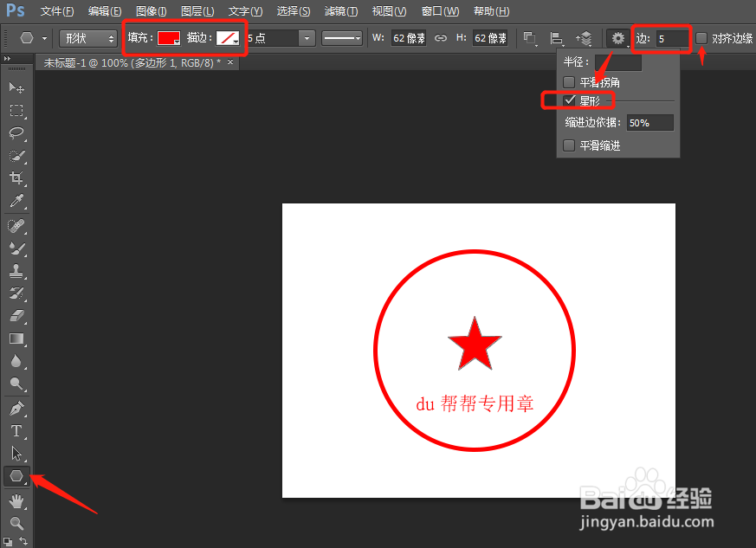Select the Gradient tool
Viewport: 756px width, 548px height.
[x=16, y=338]
